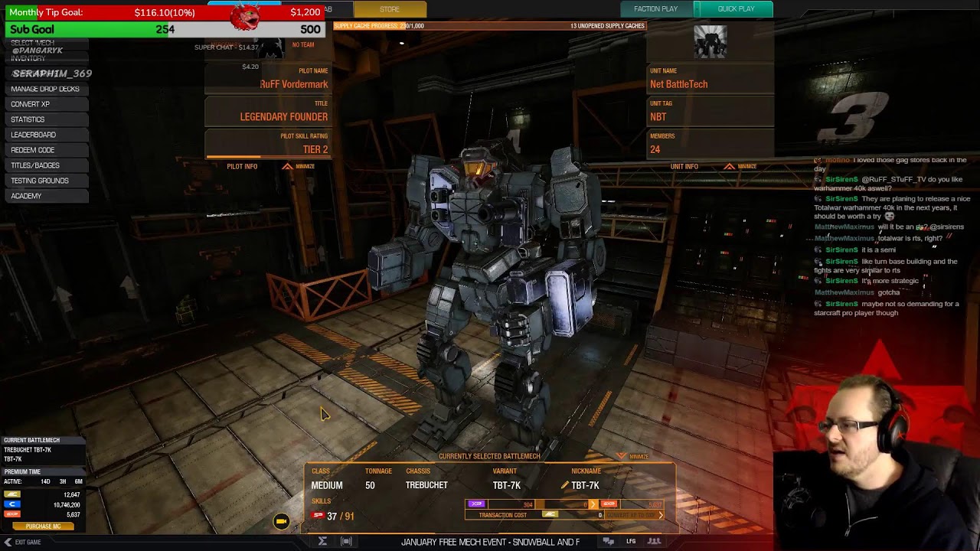Click the Medium class value
The width and height of the screenshot is (980, 551).
[327, 485]
